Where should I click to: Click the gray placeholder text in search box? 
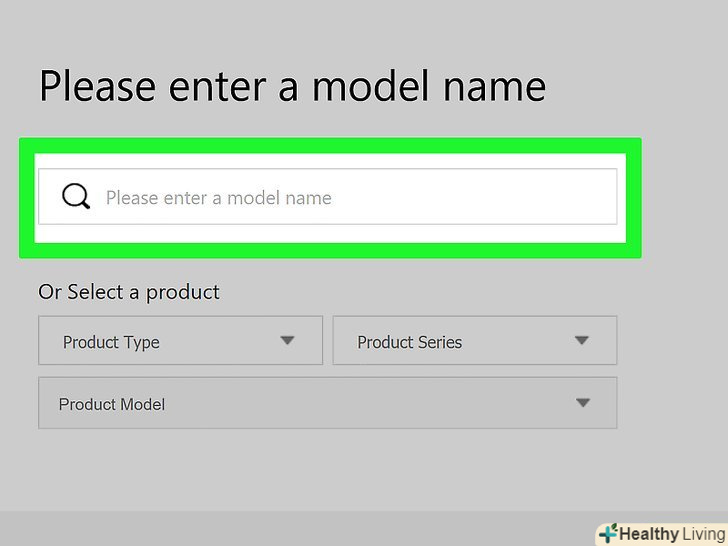coord(218,198)
